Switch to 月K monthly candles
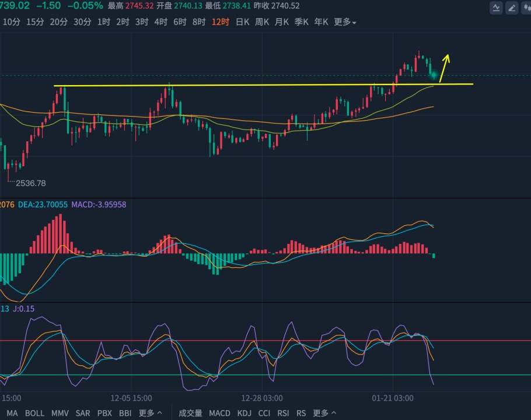Viewport: 531px width, 420px height. (x=282, y=22)
